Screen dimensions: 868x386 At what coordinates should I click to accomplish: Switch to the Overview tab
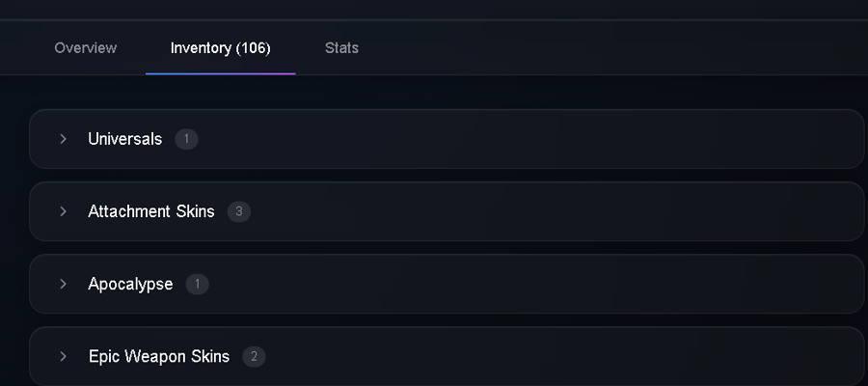[85, 48]
